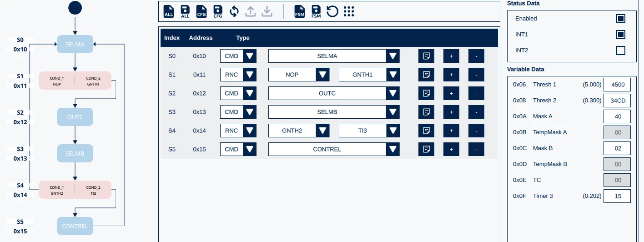The image size is (644, 242).
Task: Click the save FSM disk icon
Action: pos(316,11)
